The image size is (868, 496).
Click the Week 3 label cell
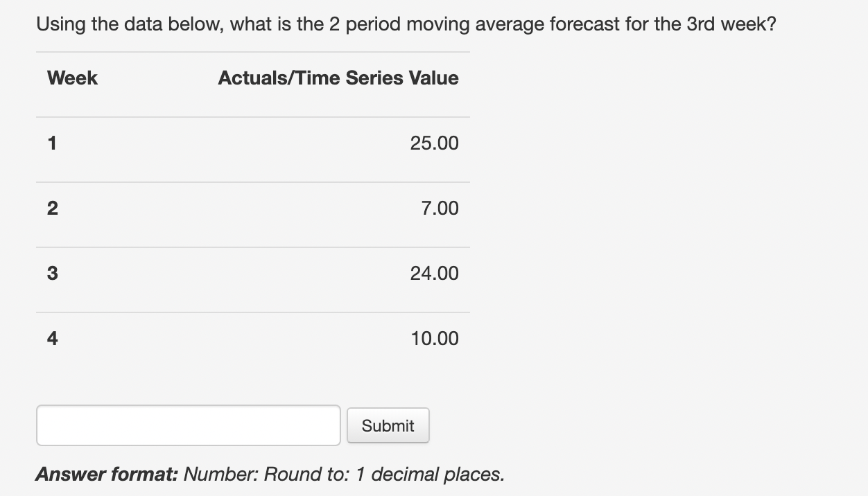pos(52,273)
